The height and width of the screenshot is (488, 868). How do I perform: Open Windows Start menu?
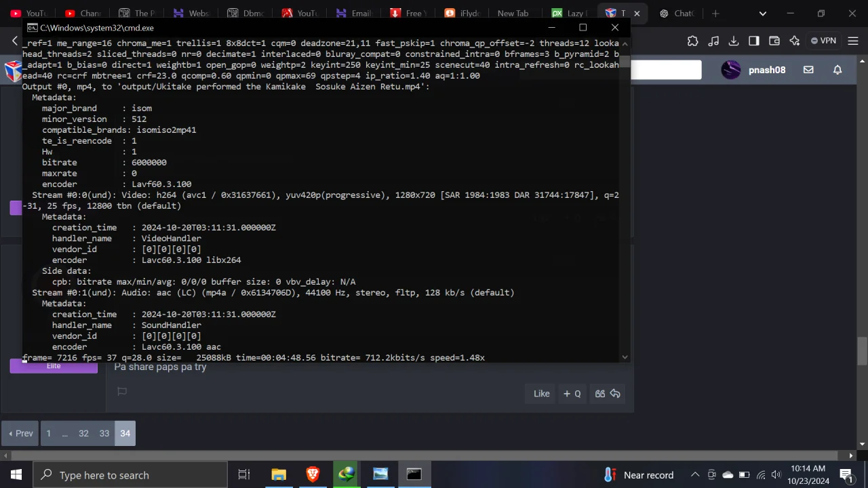16,475
